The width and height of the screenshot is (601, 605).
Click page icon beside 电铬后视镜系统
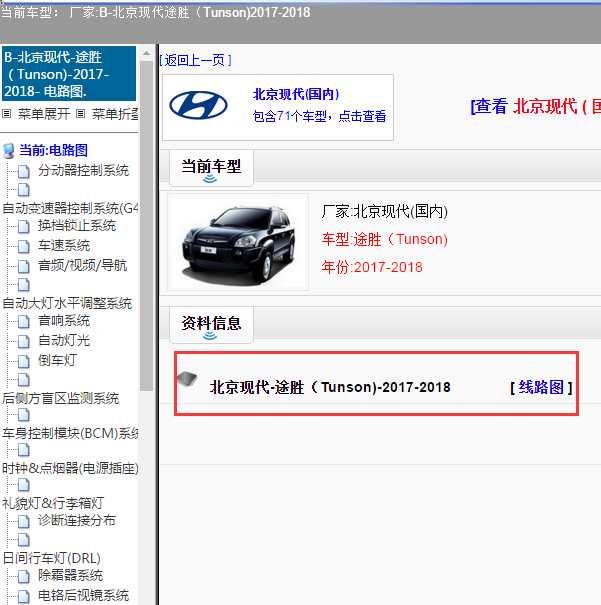pos(24,596)
